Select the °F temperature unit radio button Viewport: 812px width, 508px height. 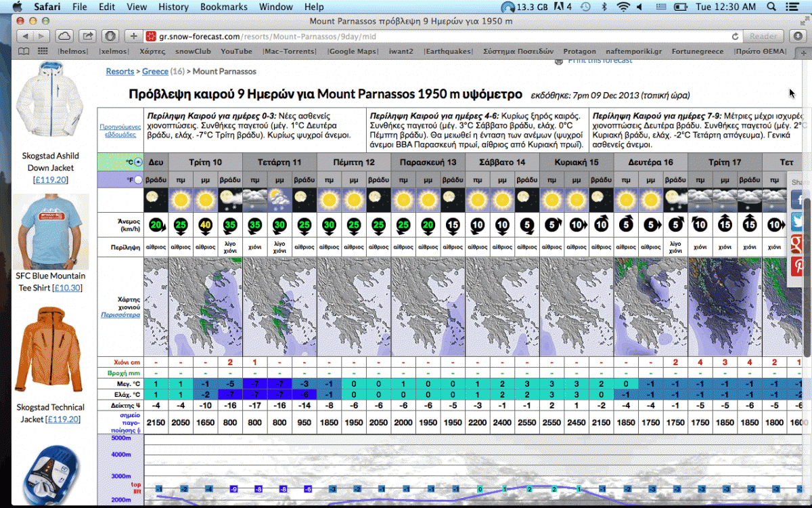pos(138,179)
